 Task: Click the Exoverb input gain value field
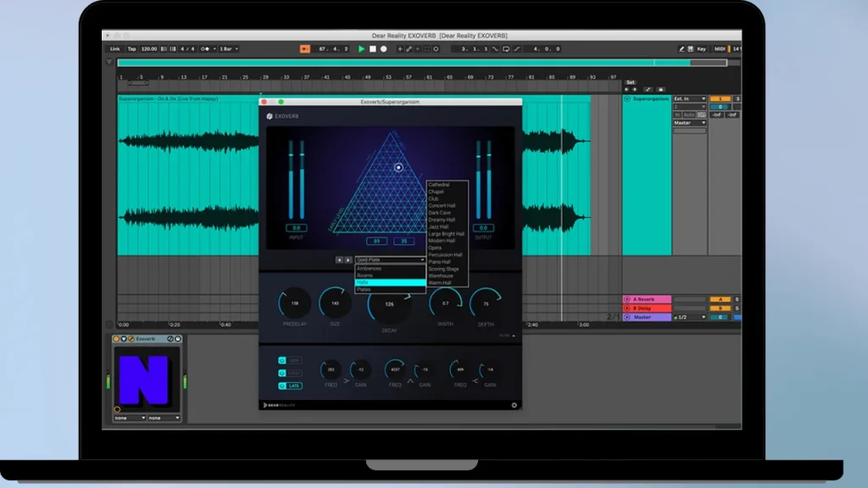click(x=296, y=228)
